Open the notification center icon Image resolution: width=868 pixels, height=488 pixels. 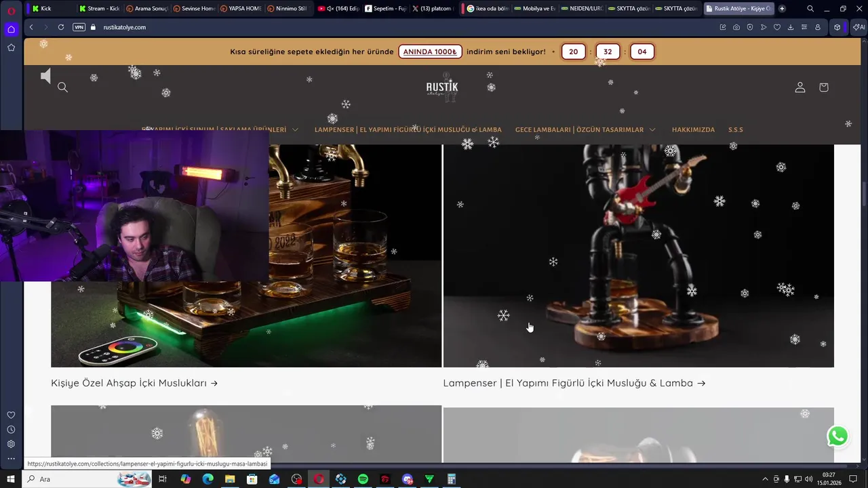tap(853, 479)
